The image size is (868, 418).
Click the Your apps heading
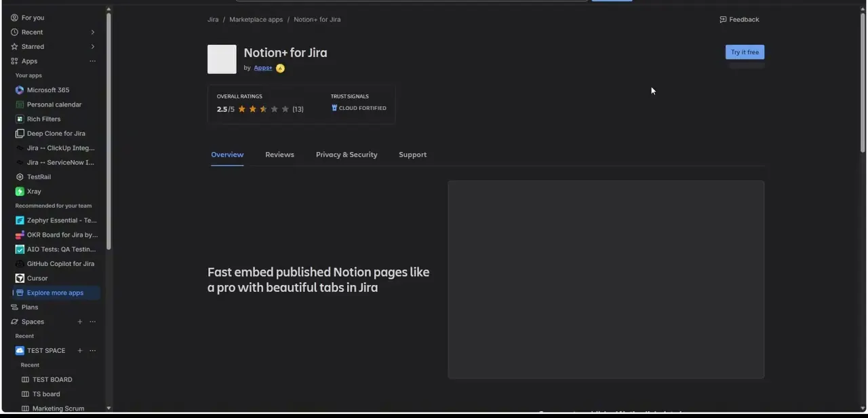click(x=28, y=76)
